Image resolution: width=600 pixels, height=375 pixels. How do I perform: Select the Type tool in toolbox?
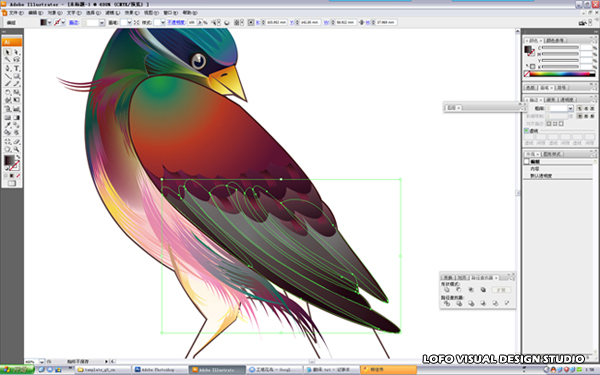(x=16, y=68)
